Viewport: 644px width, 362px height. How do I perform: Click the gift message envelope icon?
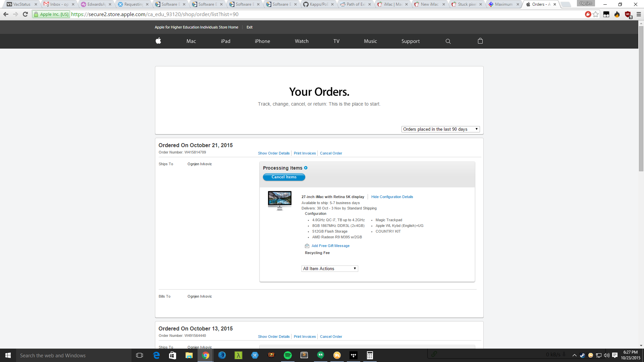point(307,246)
